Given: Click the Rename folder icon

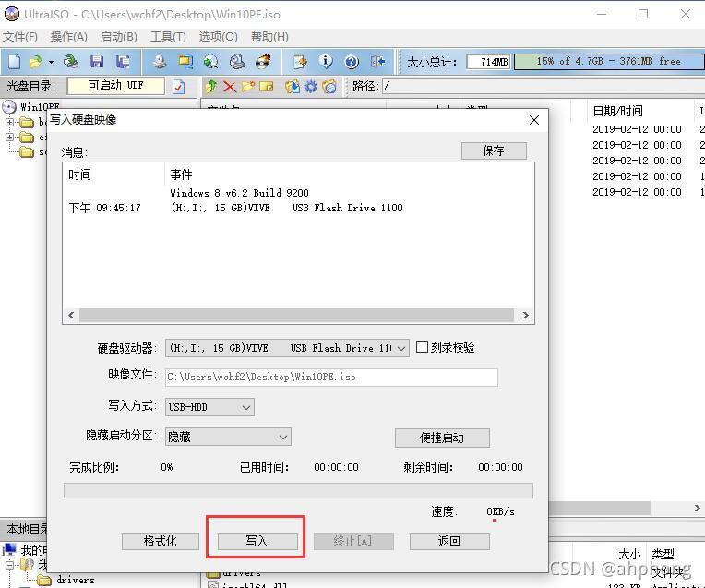Looking at the screenshot, I should coord(267,87).
